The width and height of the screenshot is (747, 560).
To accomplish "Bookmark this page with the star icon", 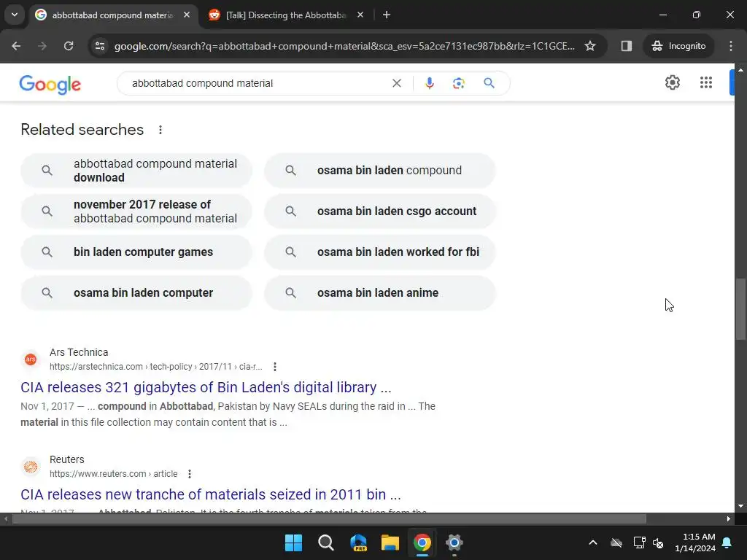I will click(x=590, y=46).
